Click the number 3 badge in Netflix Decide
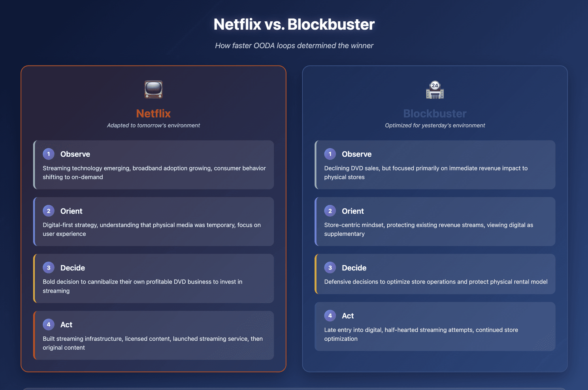This screenshot has width=588, height=390. tap(49, 268)
